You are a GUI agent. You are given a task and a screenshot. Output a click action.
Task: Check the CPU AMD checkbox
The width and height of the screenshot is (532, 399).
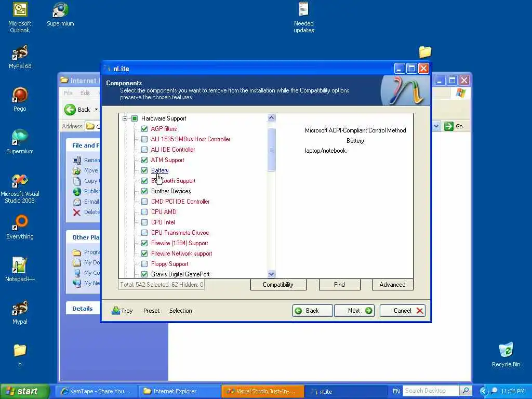coord(144,212)
